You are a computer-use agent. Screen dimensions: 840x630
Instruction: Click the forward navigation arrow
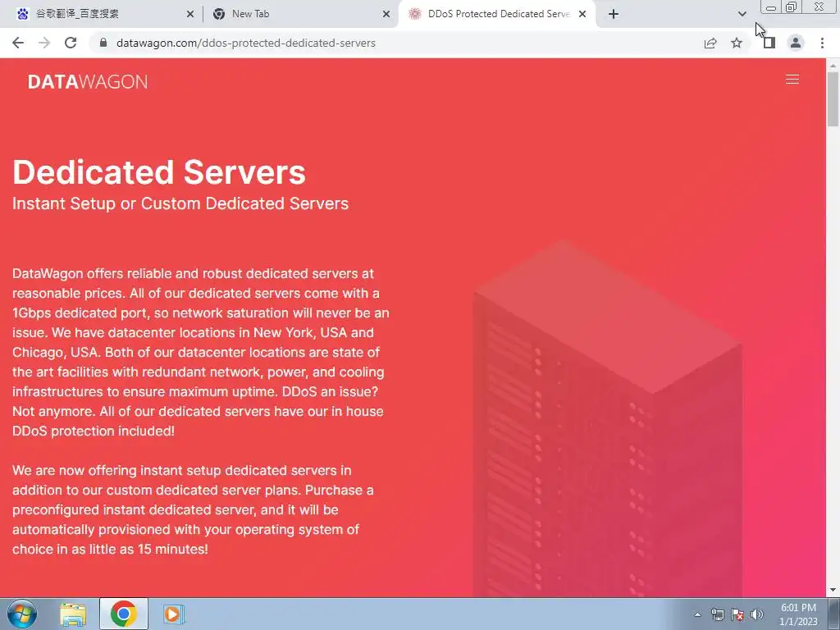[44, 43]
